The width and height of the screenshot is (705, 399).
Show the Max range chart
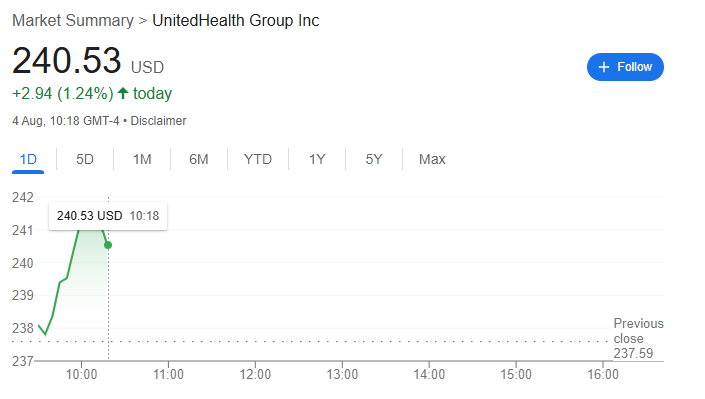(432, 159)
